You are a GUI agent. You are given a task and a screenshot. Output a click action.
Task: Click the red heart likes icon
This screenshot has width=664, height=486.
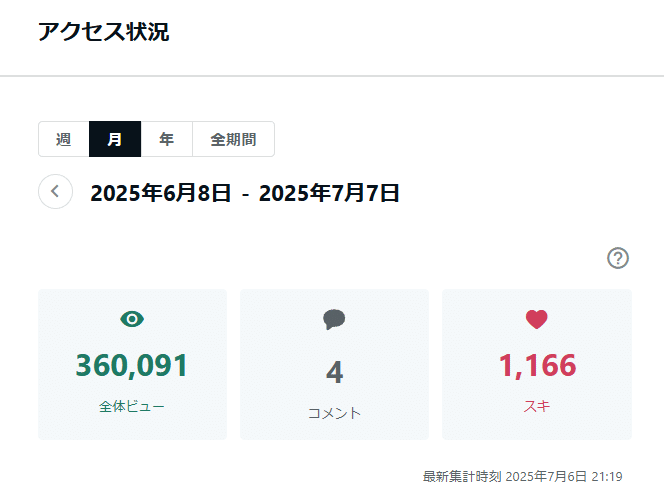coord(537,319)
